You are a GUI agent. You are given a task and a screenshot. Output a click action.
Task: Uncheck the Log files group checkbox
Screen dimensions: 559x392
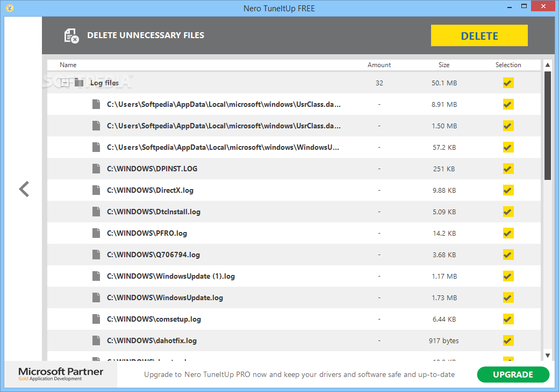click(508, 83)
